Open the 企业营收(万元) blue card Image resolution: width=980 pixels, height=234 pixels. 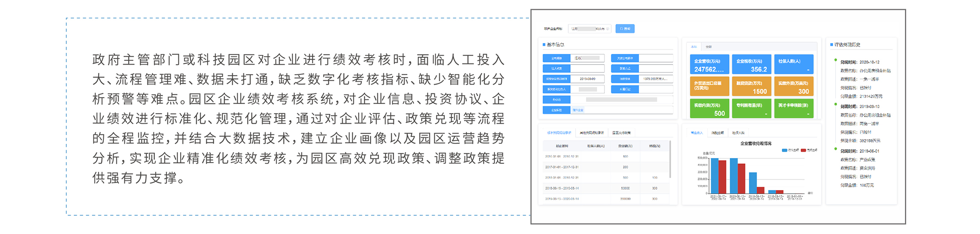(x=709, y=65)
